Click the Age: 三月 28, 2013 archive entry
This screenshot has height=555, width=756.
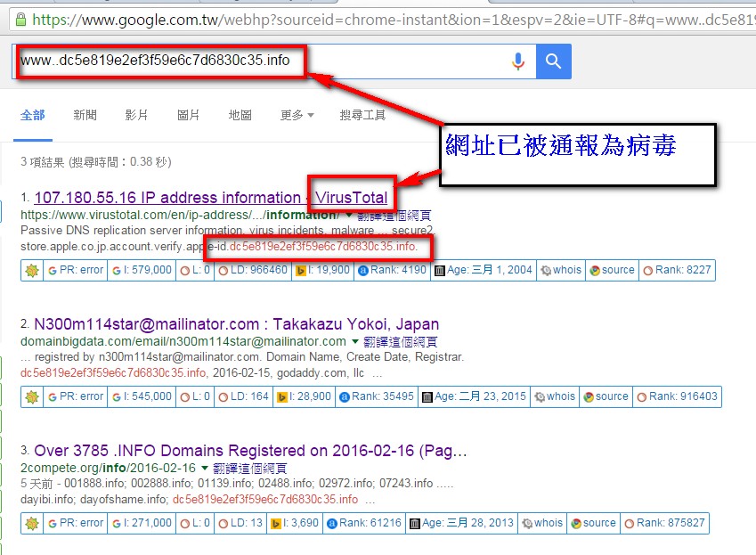pyautogui.click(x=461, y=523)
